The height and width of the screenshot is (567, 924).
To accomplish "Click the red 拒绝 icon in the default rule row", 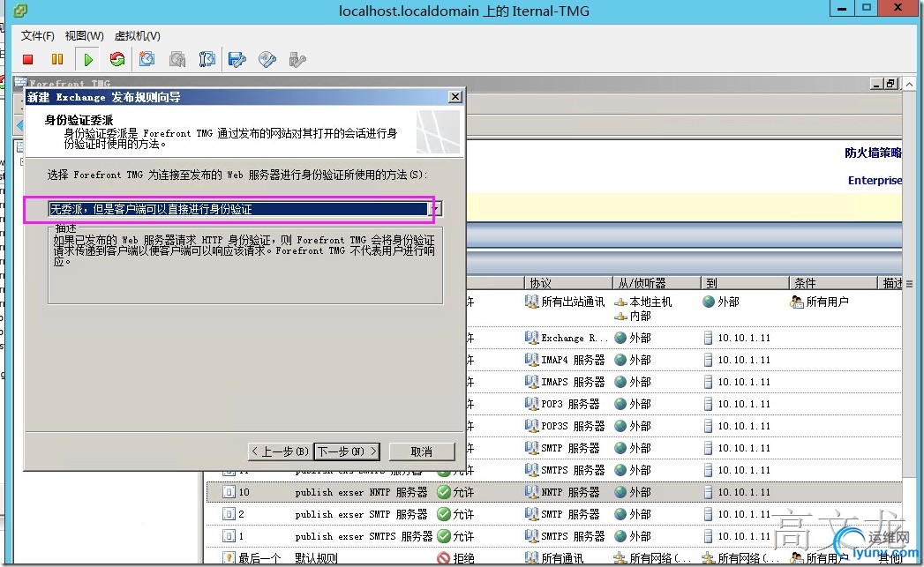I will (x=443, y=558).
